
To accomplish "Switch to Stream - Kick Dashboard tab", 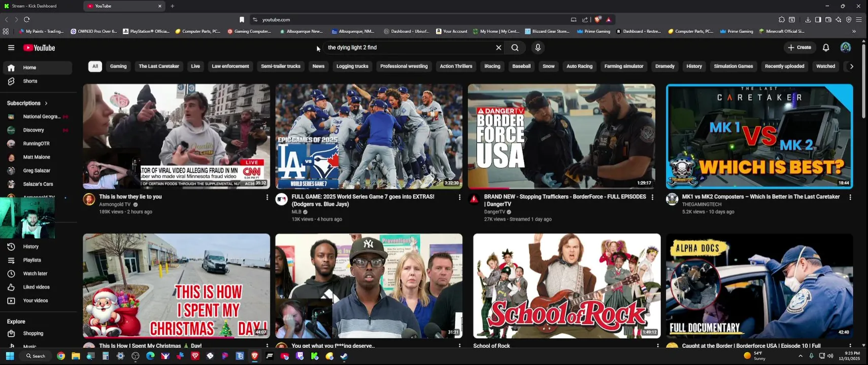I will pos(41,6).
